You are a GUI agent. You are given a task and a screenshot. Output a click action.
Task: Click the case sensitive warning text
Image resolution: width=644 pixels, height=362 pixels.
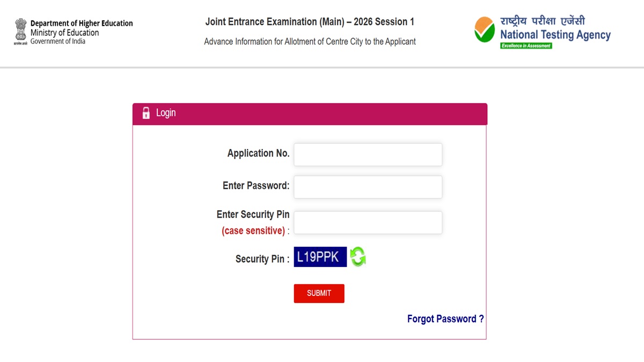253,231
